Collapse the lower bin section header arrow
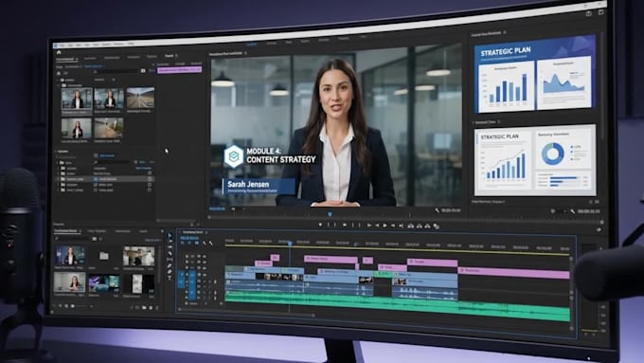The image size is (644, 363). [56, 152]
